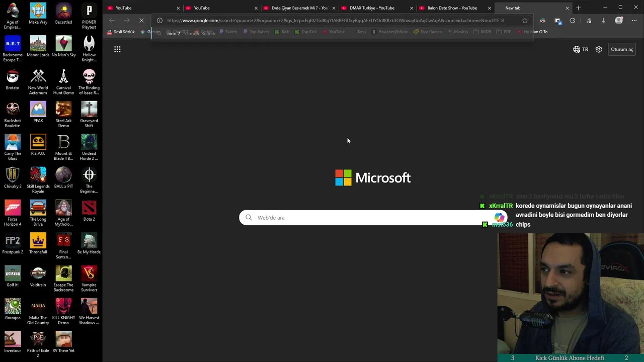Viewport: 644px width, 362px height.
Task: Select the Investour desktop icon
Action: (13, 342)
